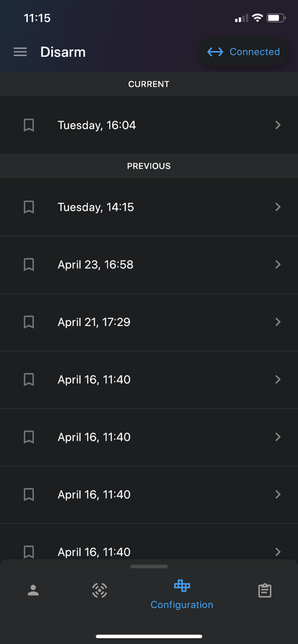The width and height of the screenshot is (298, 644).
Task: Tap the Disarm screen title
Action: tap(63, 52)
